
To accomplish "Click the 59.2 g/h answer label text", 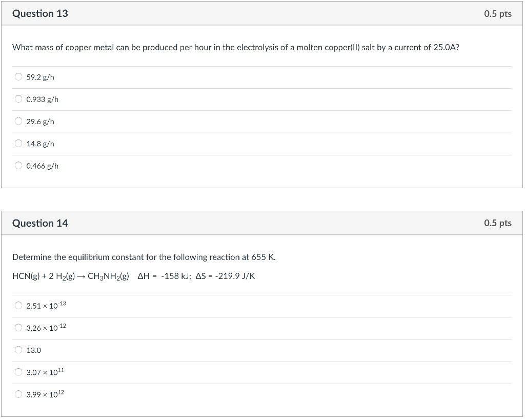I will pos(40,77).
